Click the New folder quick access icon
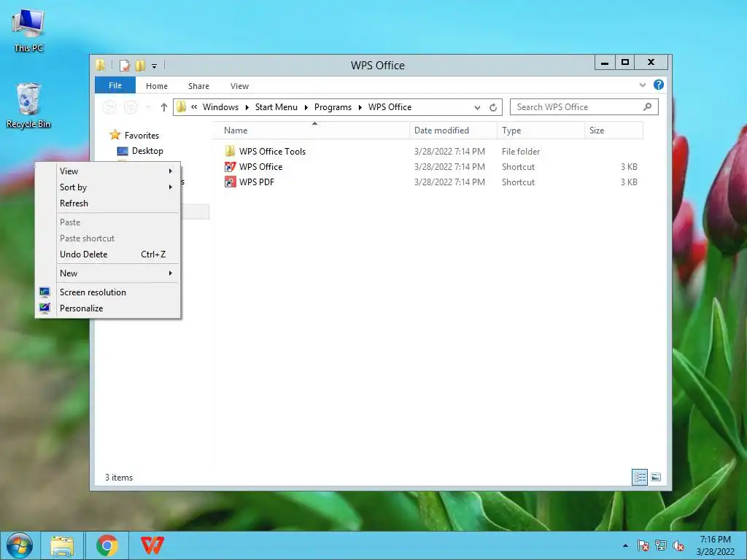 click(x=140, y=65)
